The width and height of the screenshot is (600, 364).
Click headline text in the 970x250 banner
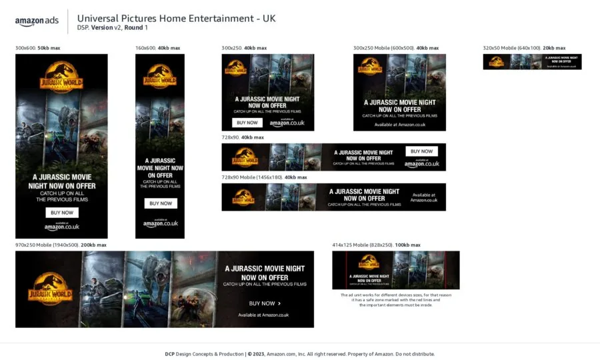(265, 273)
